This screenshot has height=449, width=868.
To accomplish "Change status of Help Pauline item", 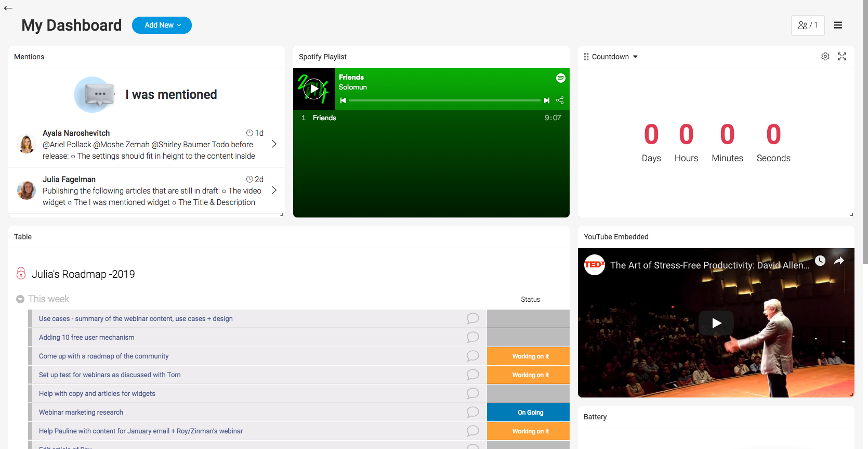I will point(528,431).
